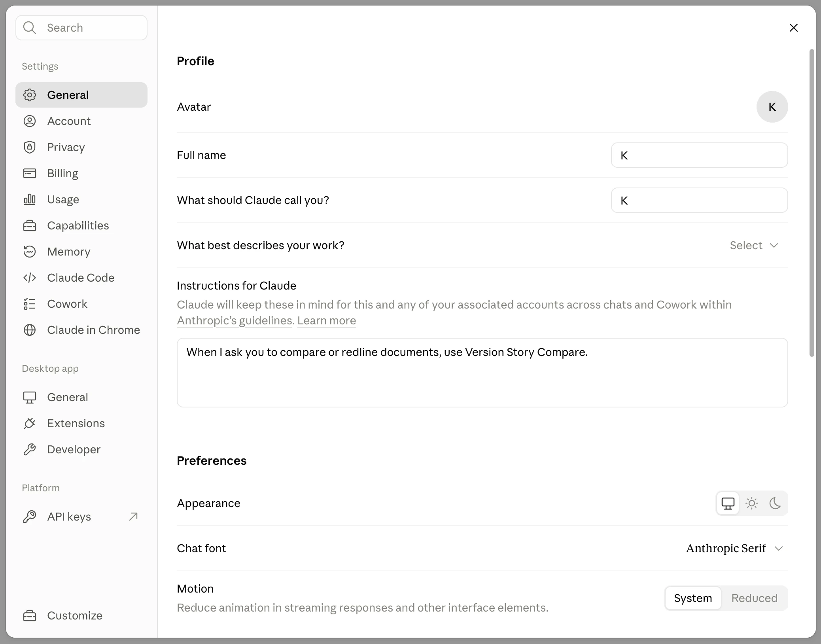821x644 pixels.
Task: Click in the Search settings field
Action: coord(81,28)
